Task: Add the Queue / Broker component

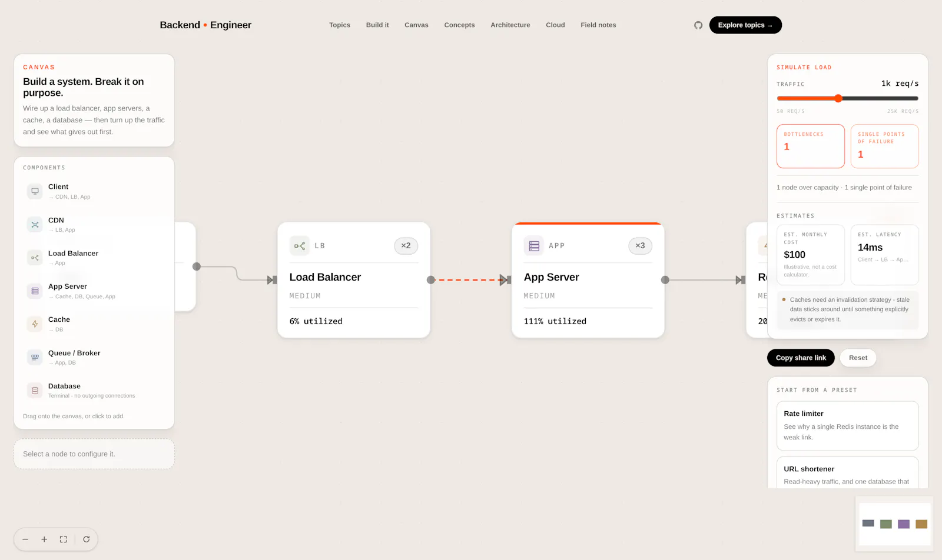Action: coord(94,357)
